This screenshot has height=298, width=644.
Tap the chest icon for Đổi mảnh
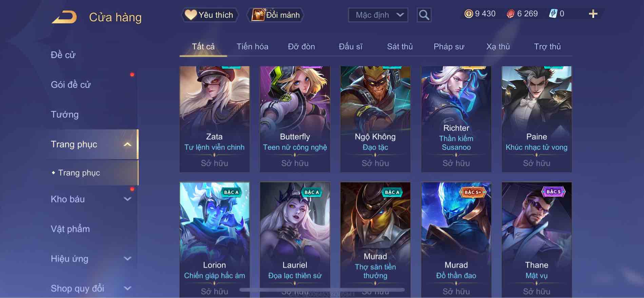258,15
